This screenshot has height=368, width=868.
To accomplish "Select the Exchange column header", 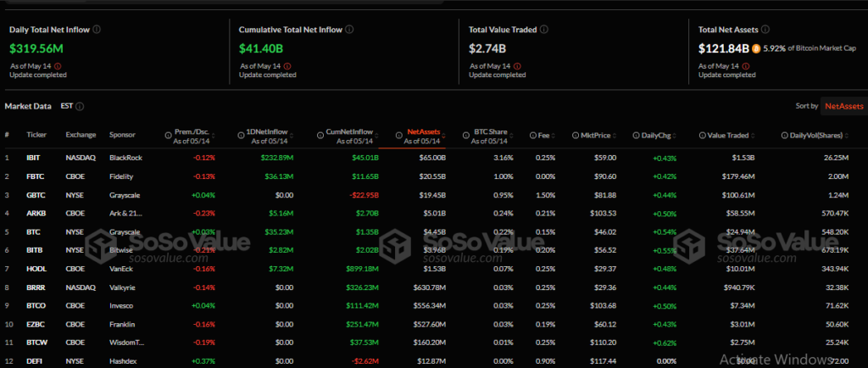I will click(81, 135).
